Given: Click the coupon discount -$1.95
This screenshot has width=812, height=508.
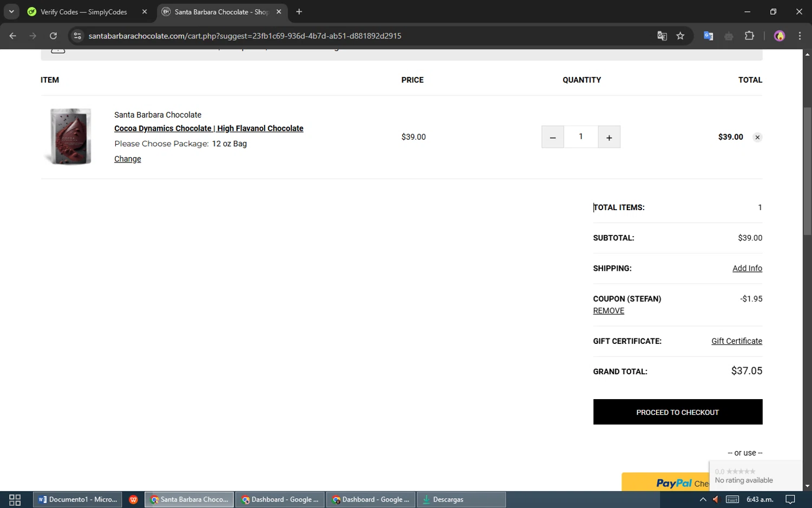Looking at the screenshot, I should [x=751, y=299].
